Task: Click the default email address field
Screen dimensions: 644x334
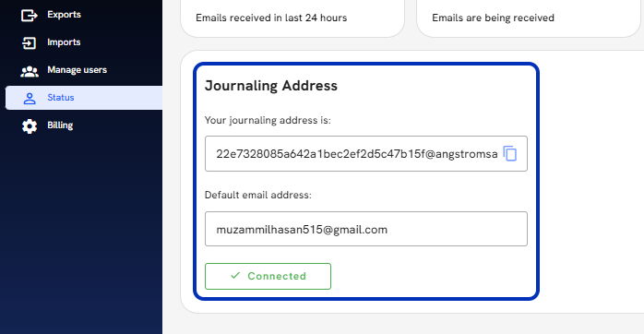Action: (x=366, y=229)
